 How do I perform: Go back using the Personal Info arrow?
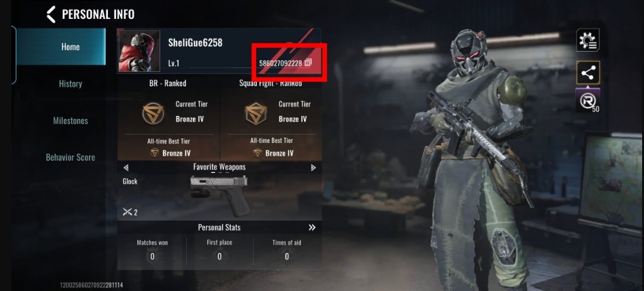point(50,14)
